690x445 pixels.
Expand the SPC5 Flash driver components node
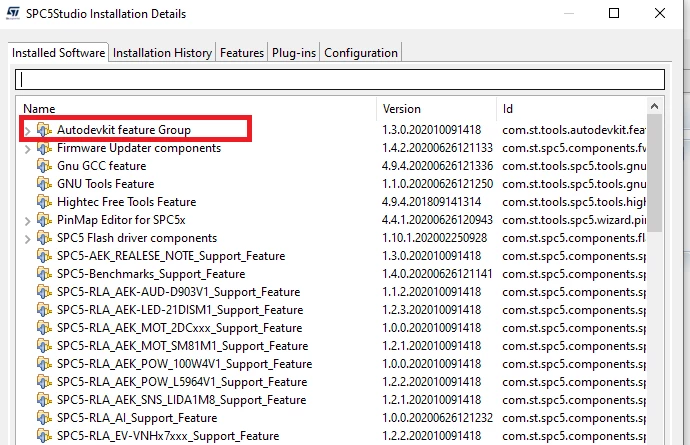tap(28, 239)
